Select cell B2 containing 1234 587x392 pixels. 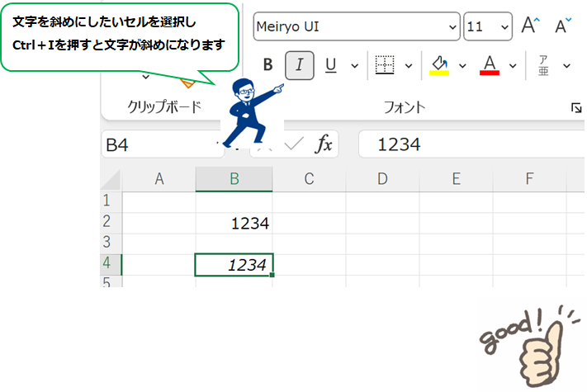(234, 223)
